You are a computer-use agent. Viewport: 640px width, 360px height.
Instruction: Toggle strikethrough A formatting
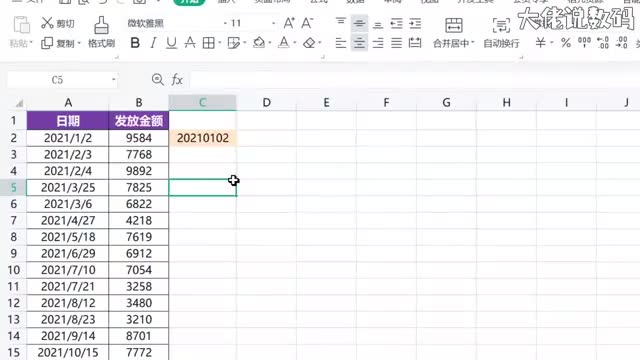[190, 43]
